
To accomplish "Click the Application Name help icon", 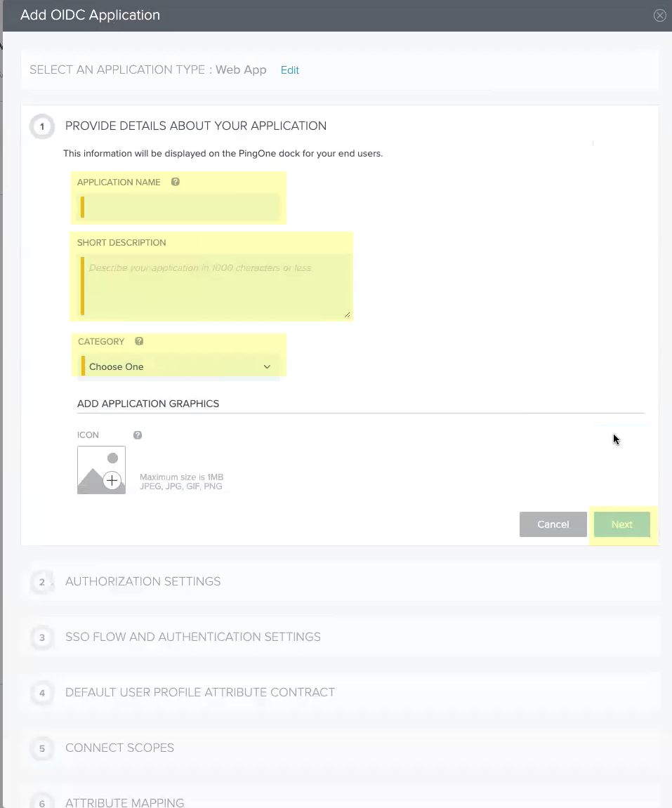I will pyautogui.click(x=176, y=182).
